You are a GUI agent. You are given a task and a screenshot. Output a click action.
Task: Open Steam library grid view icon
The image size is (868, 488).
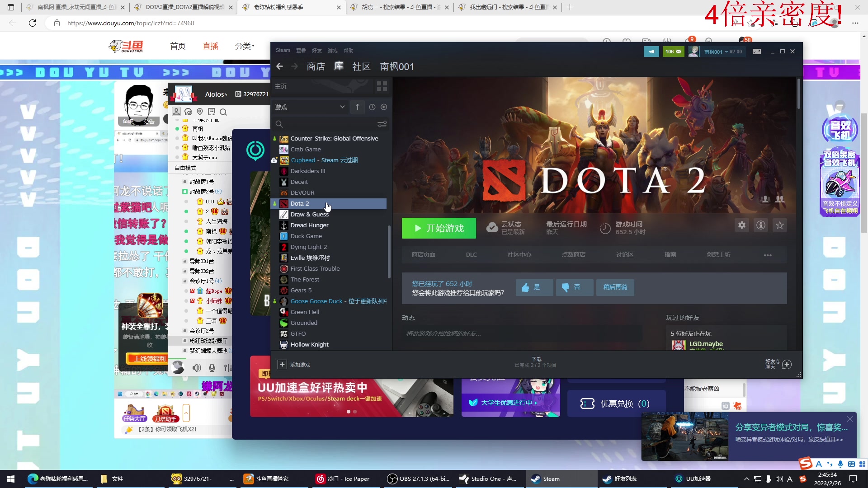(382, 86)
